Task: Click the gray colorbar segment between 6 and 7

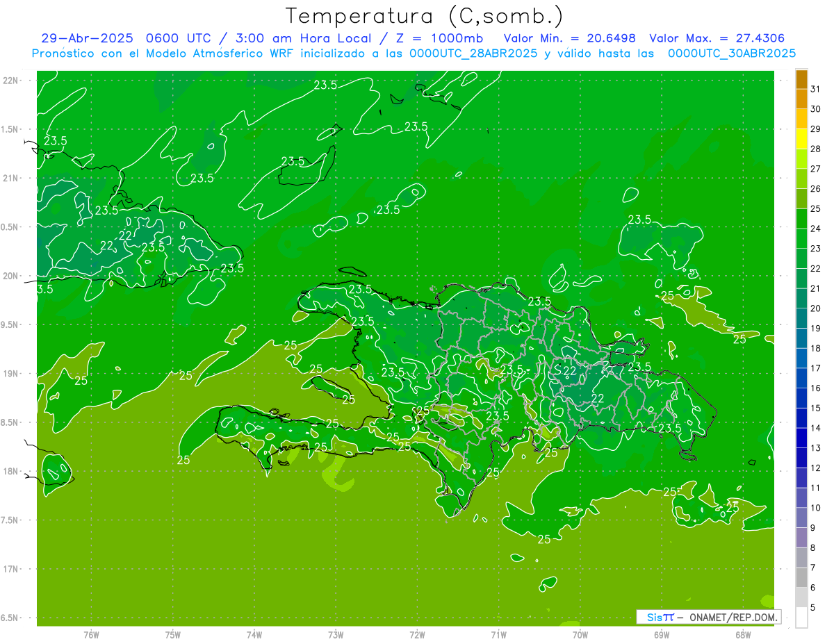Action: (x=801, y=577)
